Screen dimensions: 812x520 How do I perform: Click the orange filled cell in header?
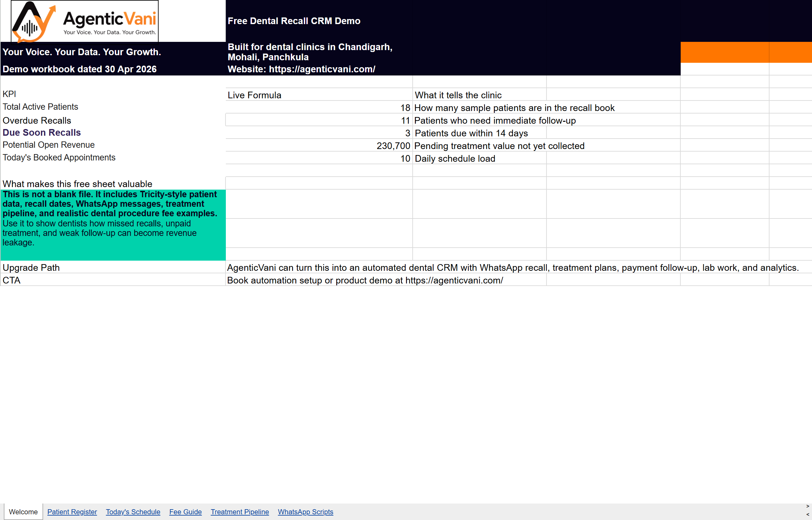click(724, 52)
